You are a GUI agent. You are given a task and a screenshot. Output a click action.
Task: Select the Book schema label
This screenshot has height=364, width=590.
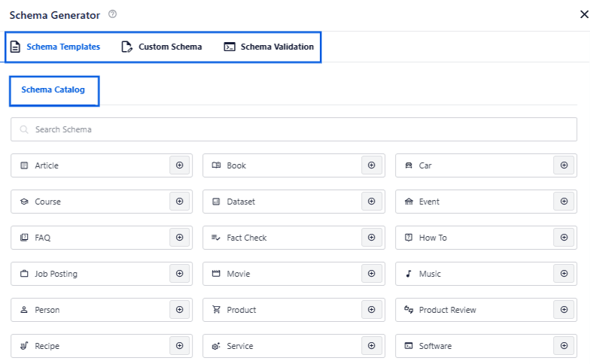[x=236, y=165]
